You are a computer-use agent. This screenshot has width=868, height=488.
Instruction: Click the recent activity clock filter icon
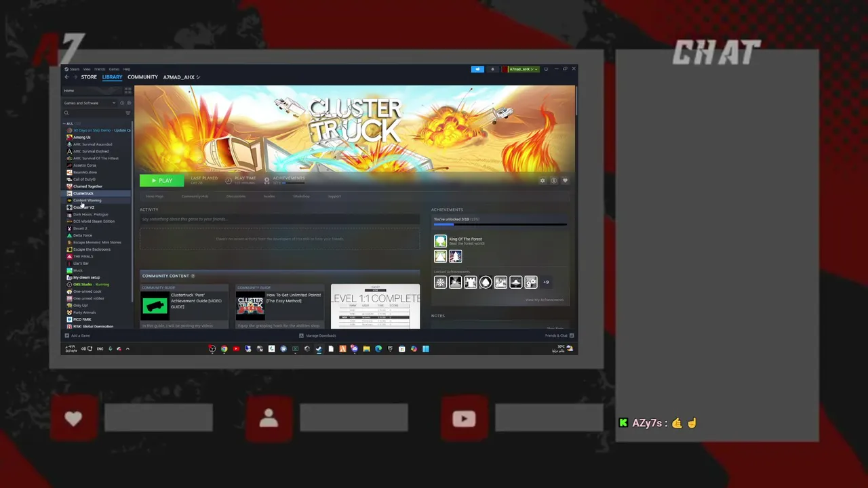point(122,103)
